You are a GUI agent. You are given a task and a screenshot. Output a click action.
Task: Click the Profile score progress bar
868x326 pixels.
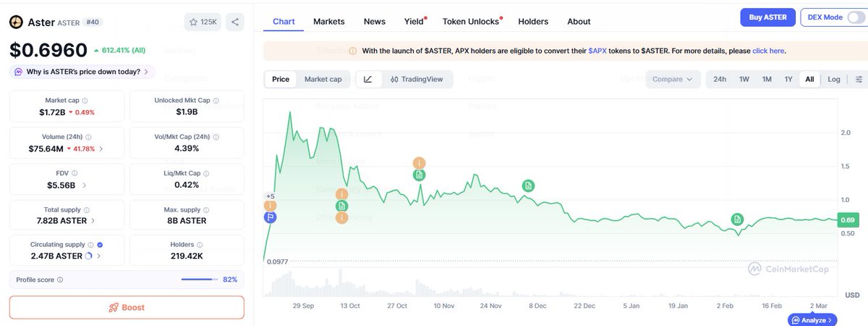199,280
